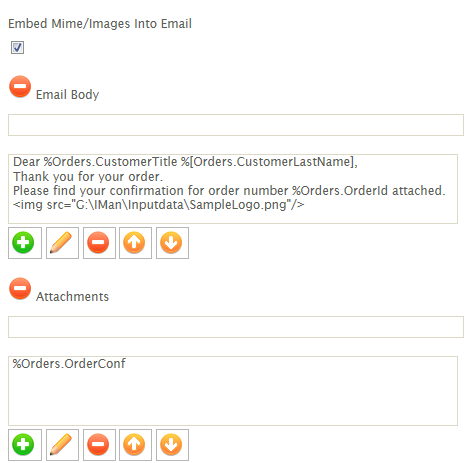Move attachment entry down
Screen dimensions: 472x463
coord(172,445)
